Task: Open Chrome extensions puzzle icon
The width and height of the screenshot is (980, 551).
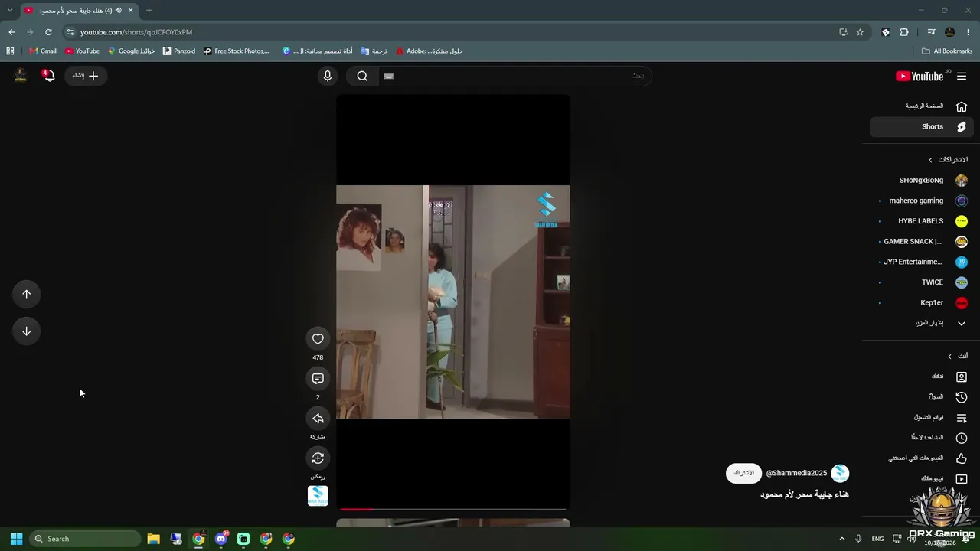Action: pos(904,32)
